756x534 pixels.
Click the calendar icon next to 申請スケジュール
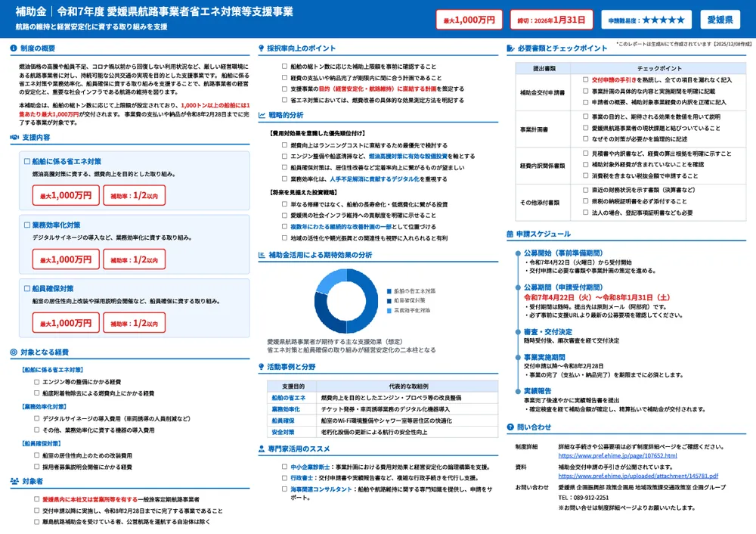(510, 234)
